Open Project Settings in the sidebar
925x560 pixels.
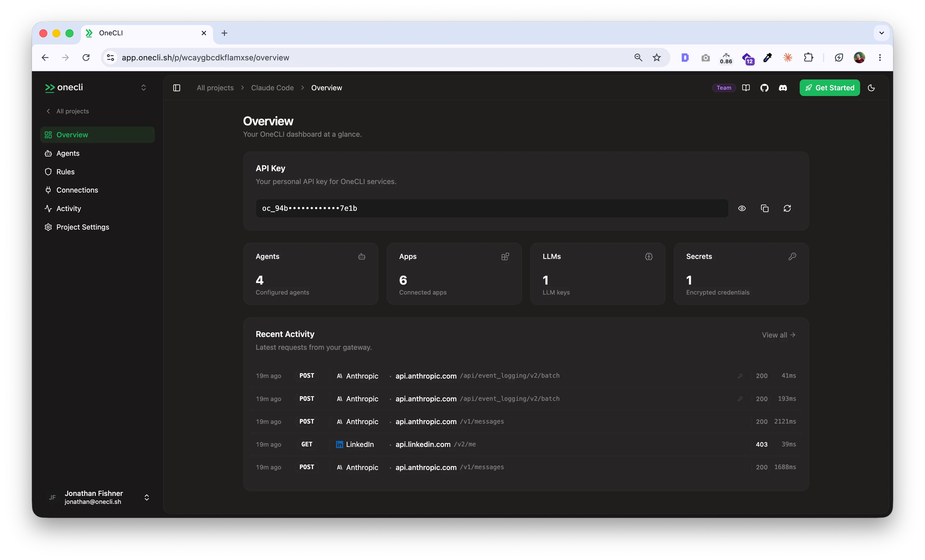(x=98, y=227)
